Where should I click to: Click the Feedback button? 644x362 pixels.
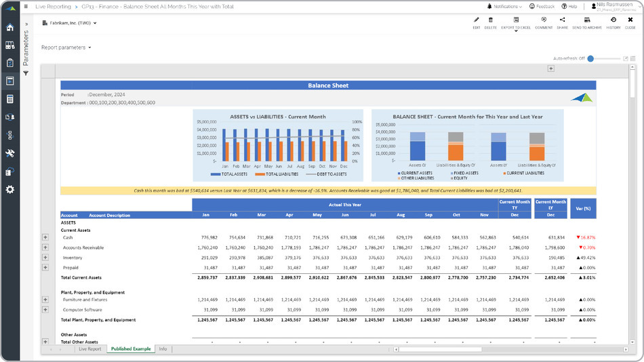coord(542,6)
